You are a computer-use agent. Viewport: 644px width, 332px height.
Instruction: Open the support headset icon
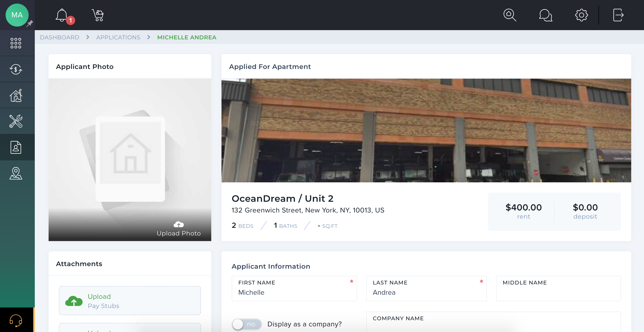click(x=16, y=321)
